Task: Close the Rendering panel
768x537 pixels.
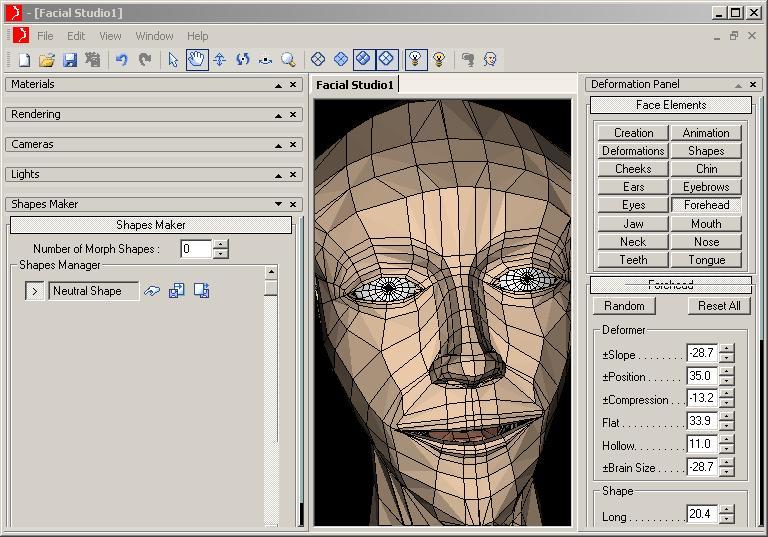Action: (x=293, y=114)
